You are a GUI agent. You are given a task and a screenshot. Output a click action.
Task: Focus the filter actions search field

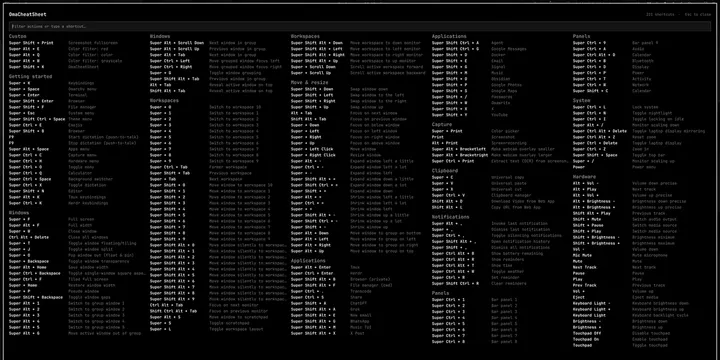tap(360, 26)
